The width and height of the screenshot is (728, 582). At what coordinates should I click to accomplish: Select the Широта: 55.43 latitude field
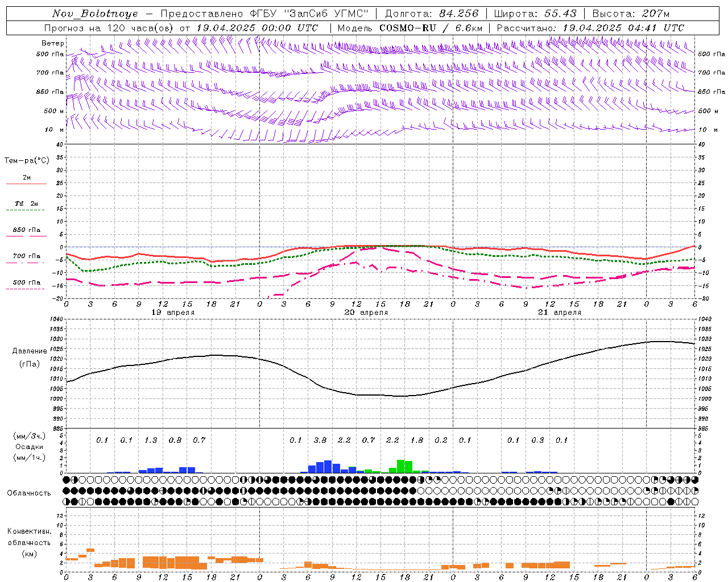point(535,14)
